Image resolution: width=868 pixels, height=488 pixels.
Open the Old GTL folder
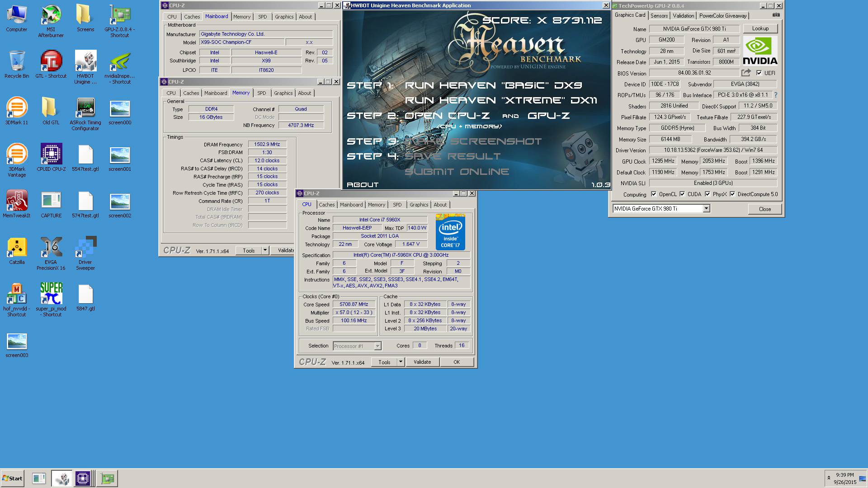click(51, 111)
